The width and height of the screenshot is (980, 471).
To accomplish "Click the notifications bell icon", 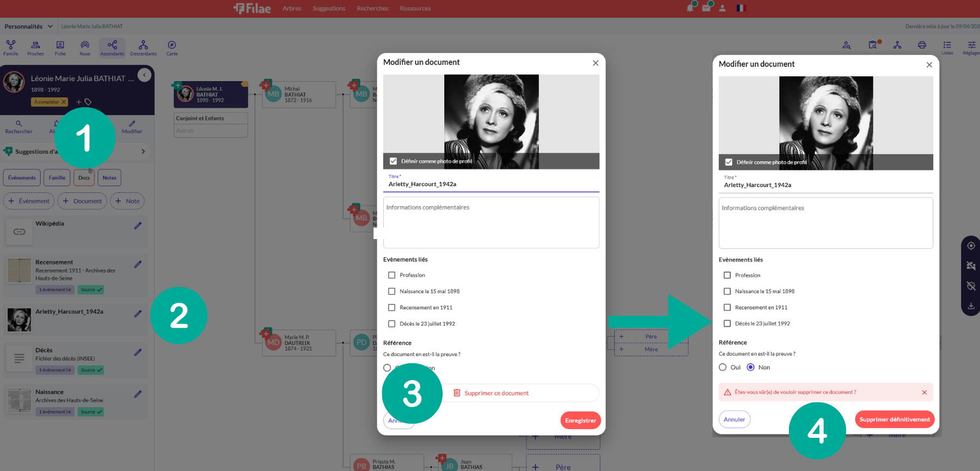I will coord(690,8).
